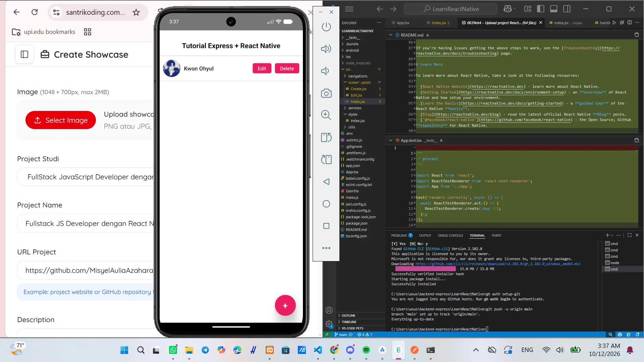Viewport: 644px width, 362px height.
Task: Toggle the web page sidebar panel button
Action: 24,54
